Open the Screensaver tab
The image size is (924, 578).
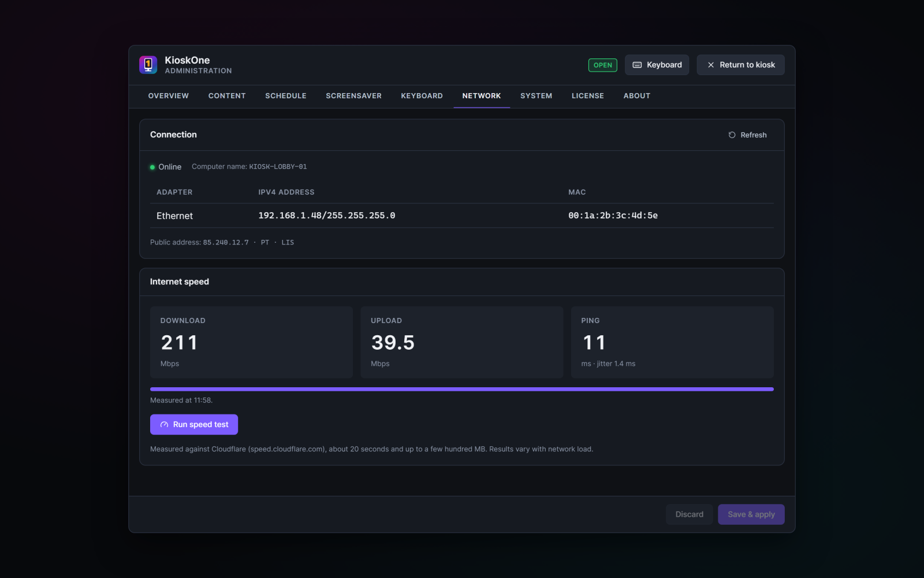(x=353, y=96)
